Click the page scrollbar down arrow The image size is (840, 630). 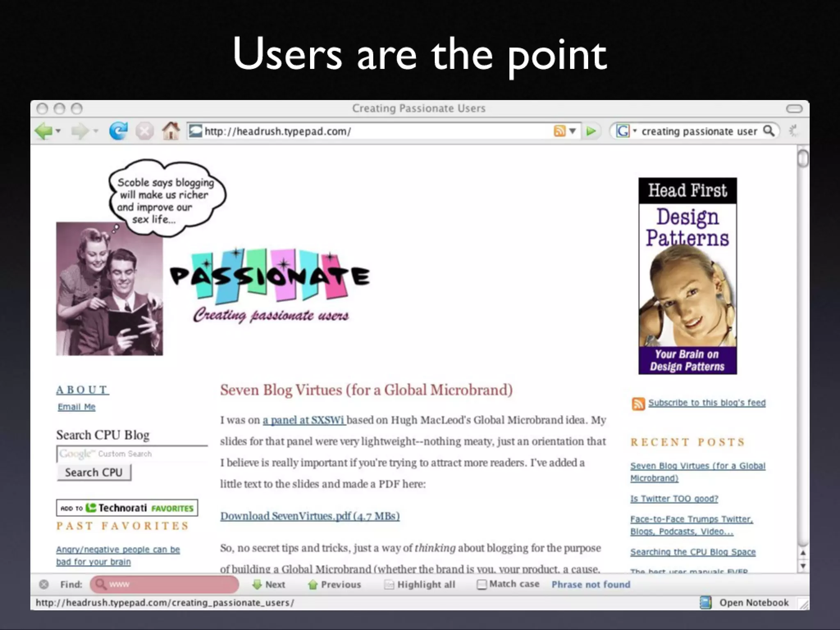[x=803, y=566]
